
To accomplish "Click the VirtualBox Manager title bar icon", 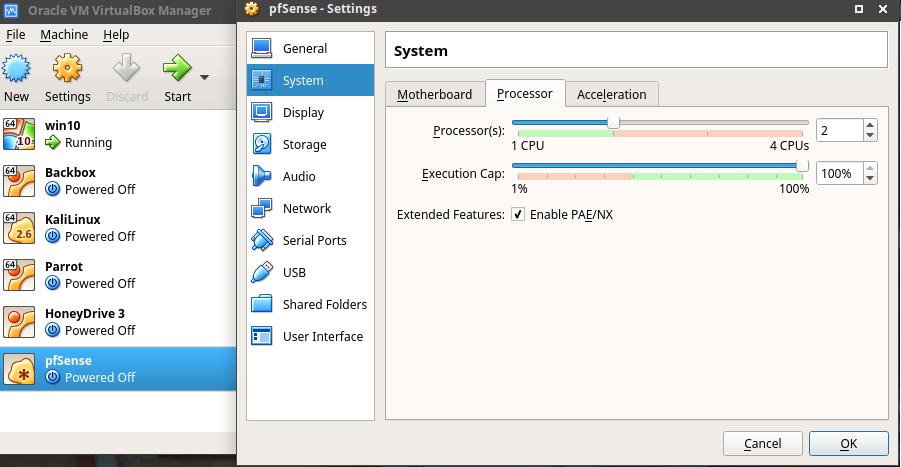I will (11, 10).
